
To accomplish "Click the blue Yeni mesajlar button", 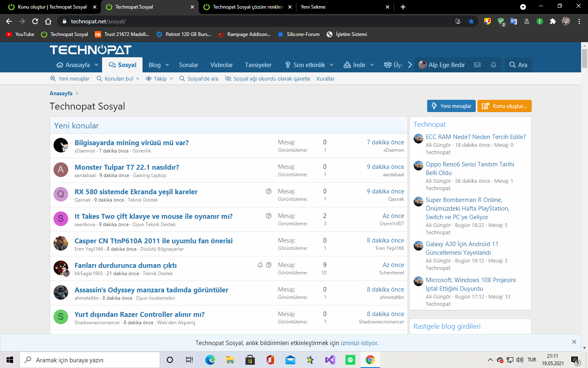I will click(452, 106).
